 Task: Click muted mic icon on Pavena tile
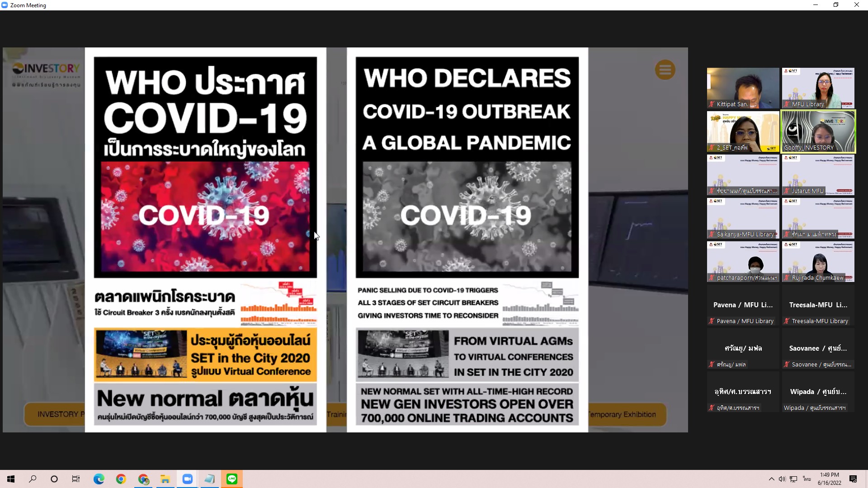(x=712, y=321)
